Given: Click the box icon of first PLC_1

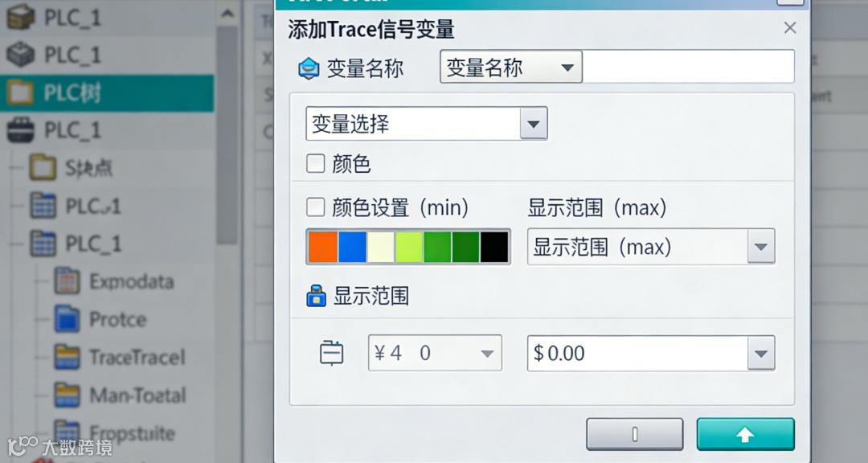Looking at the screenshot, I should coord(20,17).
